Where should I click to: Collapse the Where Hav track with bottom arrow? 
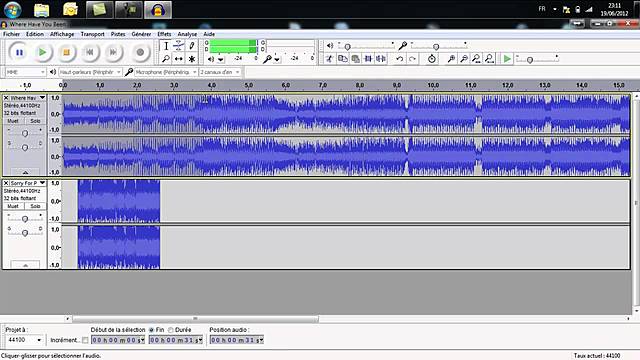click(25, 172)
